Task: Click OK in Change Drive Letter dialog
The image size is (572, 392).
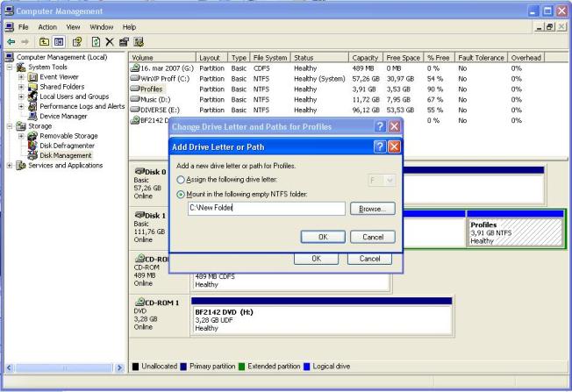Action: pos(317,259)
